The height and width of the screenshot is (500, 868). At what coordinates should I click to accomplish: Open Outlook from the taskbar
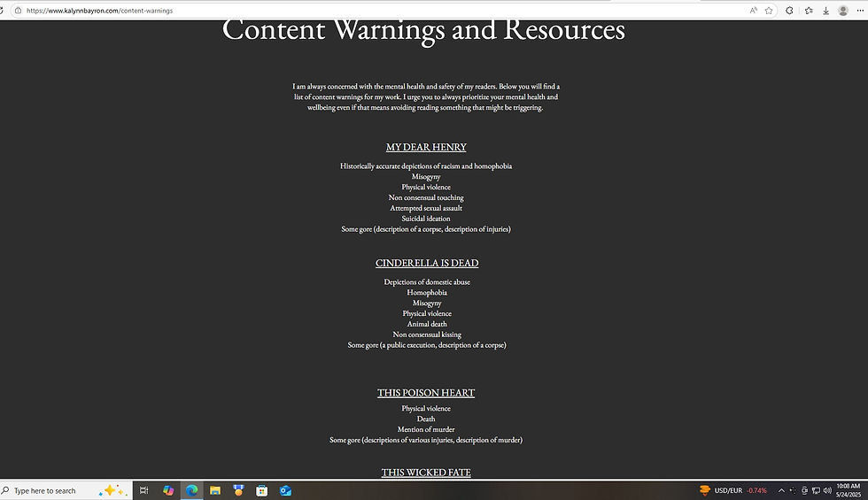(x=285, y=490)
